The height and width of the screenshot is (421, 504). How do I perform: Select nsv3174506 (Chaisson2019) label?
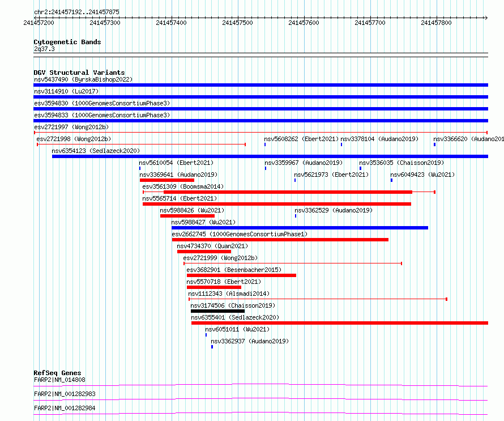[233, 305]
